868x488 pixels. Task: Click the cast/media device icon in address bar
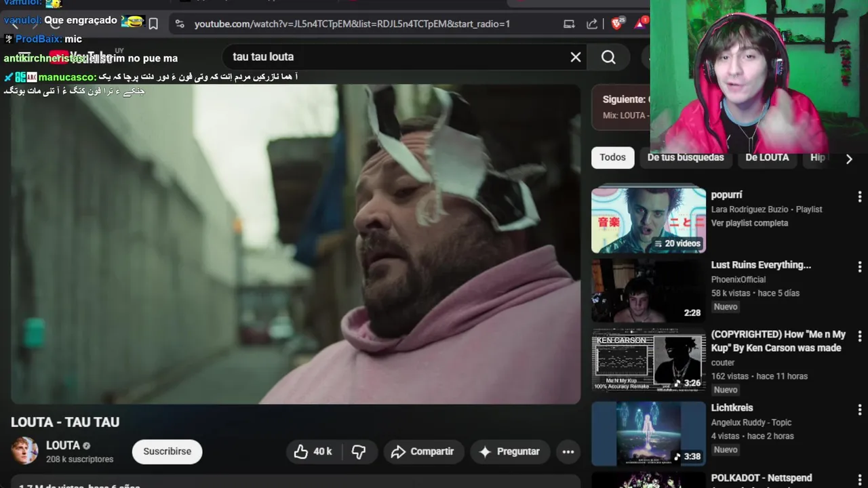tap(569, 24)
